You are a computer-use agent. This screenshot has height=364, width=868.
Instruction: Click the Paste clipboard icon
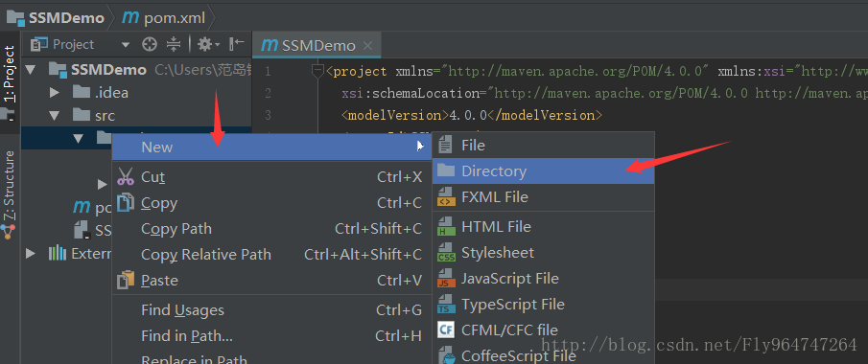[x=126, y=280]
